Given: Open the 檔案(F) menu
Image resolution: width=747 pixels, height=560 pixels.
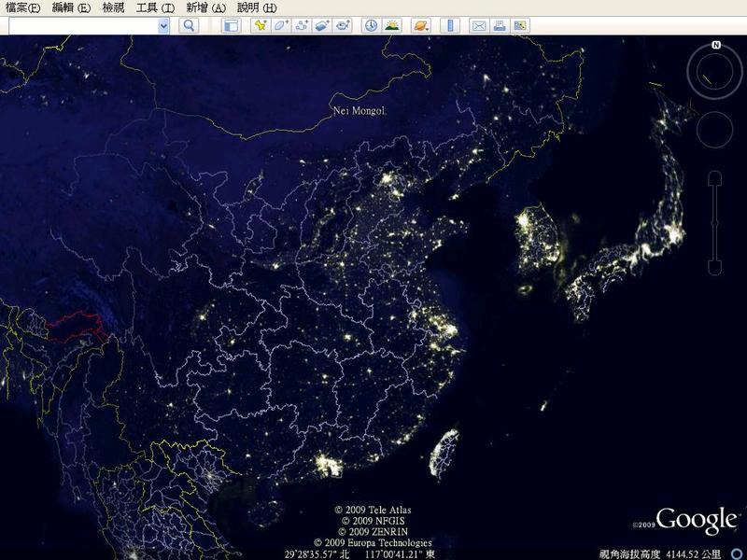Looking at the screenshot, I should coord(22,7).
